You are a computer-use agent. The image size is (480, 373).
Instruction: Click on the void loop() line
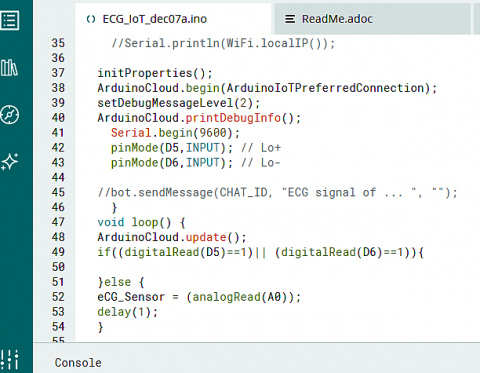pos(142,222)
